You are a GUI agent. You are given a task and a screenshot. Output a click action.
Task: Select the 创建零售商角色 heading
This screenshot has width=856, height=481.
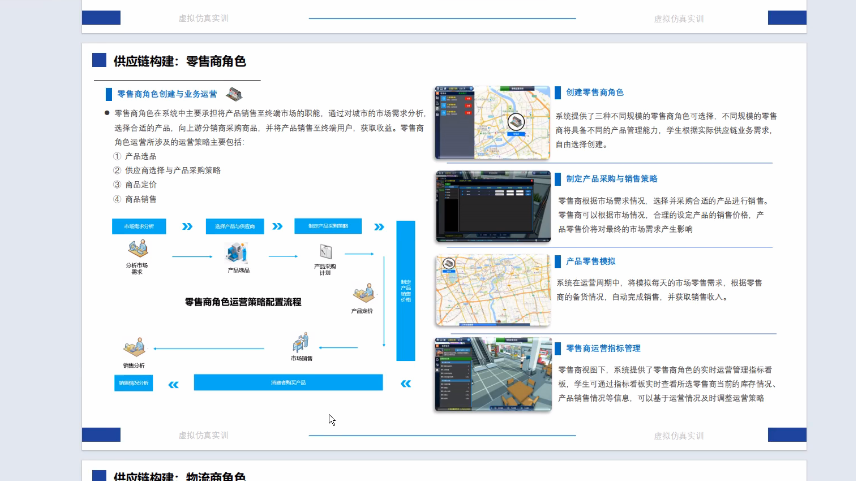click(595, 92)
